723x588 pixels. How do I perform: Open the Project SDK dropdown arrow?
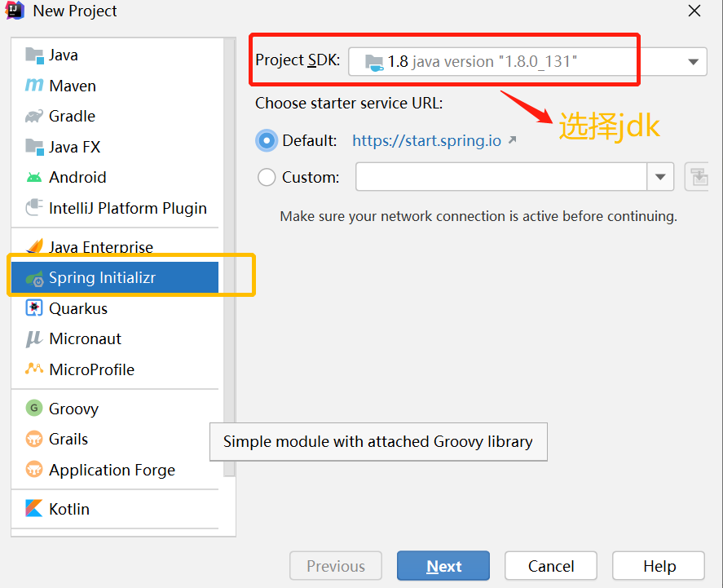tap(693, 62)
